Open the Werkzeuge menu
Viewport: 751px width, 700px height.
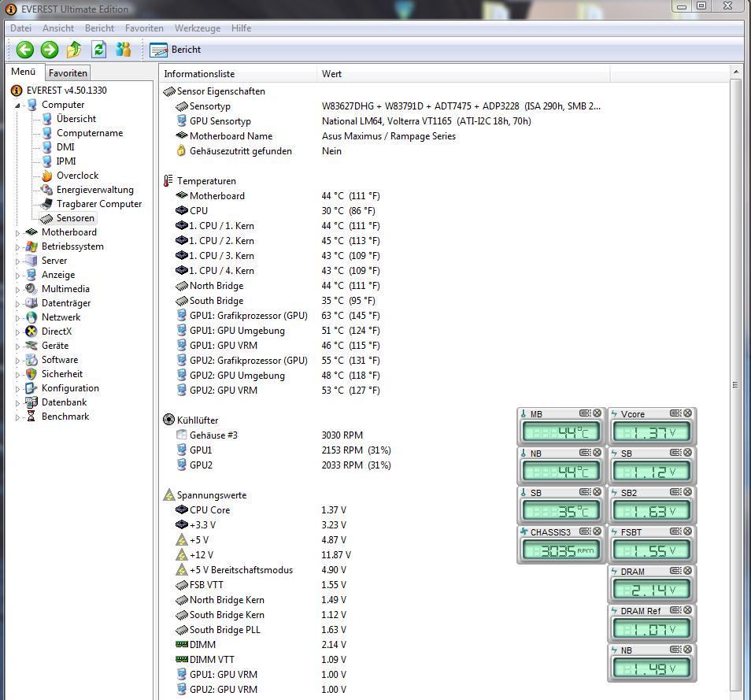tap(198, 28)
